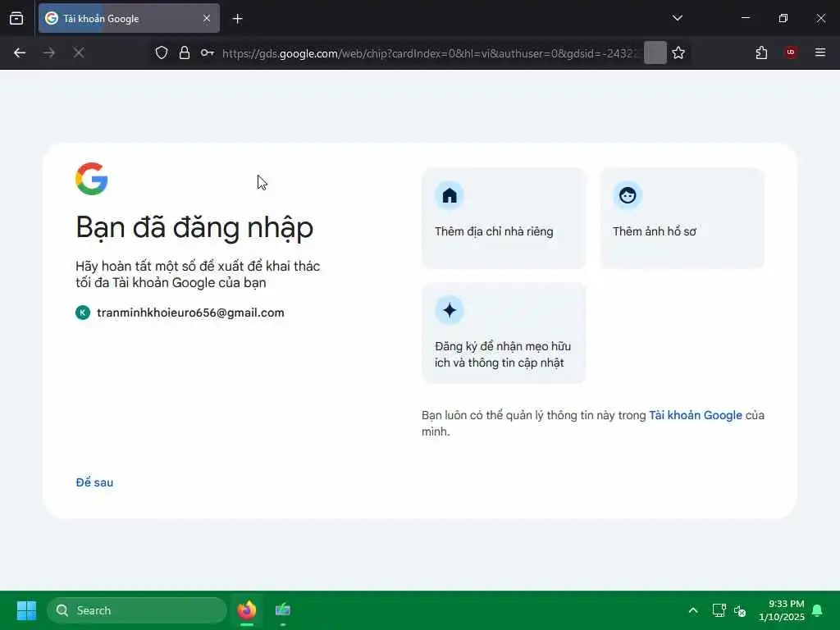This screenshot has height=630, width=840.
Task: Expand the list all tabs chevron
Action: (677, 18)
